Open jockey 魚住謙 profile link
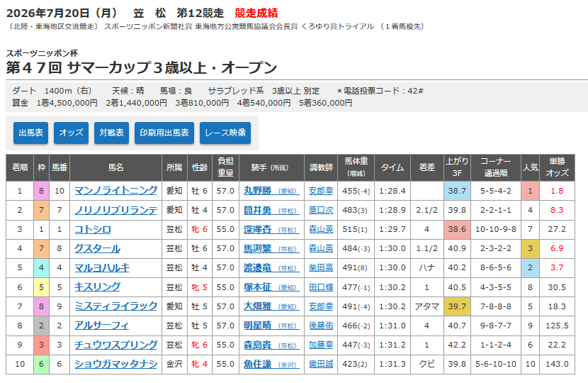 [271, 365]
